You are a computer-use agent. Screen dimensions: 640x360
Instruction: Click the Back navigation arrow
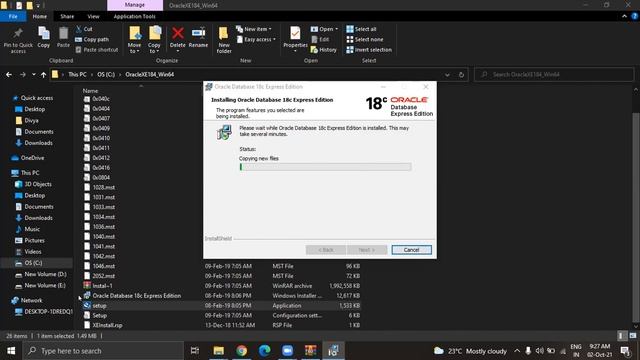coord(9,75)
